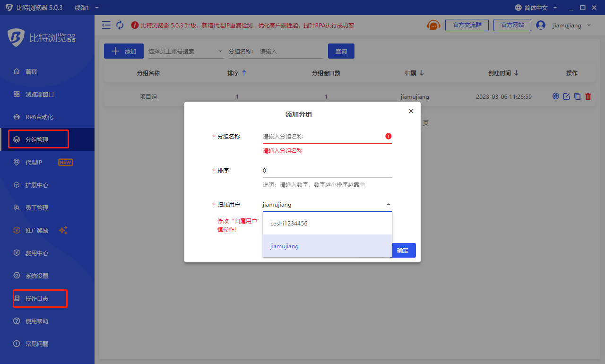Screen dimensions: 605x364
Task: Toggle ascending sort on the 排序 column
Action: click(244, 73)
